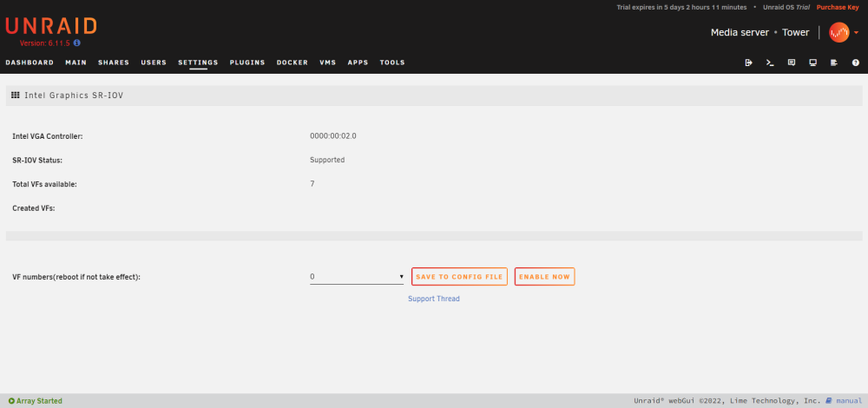Image resolution: width=868 pixels, height=408 pixels.
Task: Click the SR-IOV Status label
Action: [37, 161]
